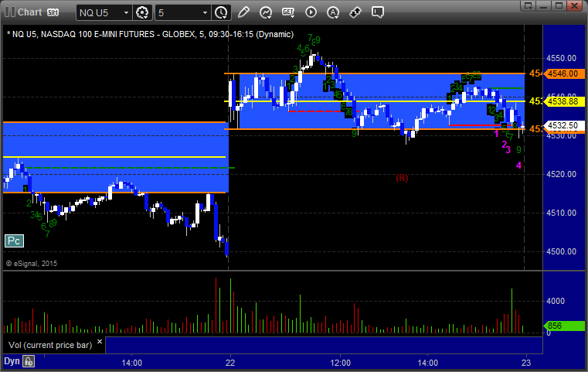The height and width of the screenshot is (372, 588).
Task: Click the 23 date marker on time axis
Action: tap(526, 363)
